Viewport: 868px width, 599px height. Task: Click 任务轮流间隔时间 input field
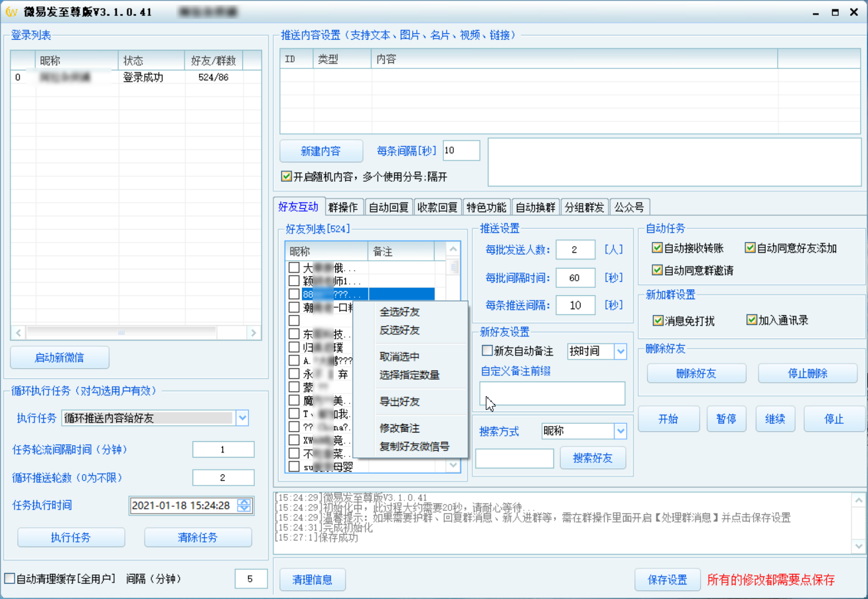click(x=223, y=450)
